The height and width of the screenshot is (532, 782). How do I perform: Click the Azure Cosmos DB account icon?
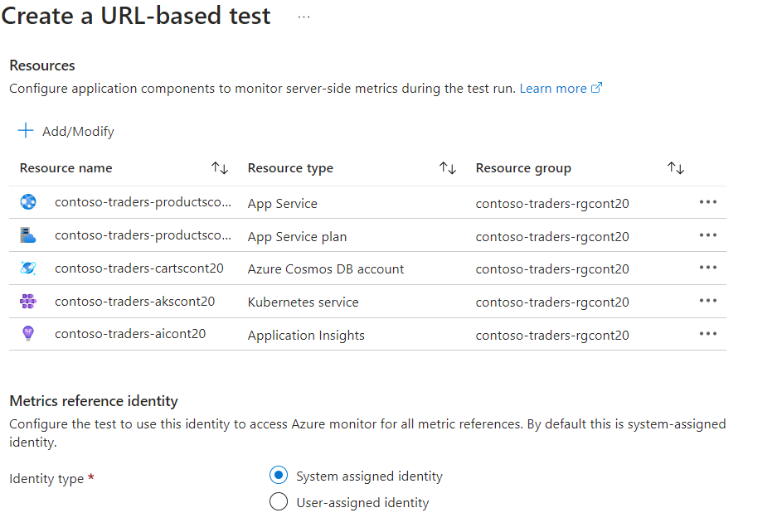[x=28, y=268]
